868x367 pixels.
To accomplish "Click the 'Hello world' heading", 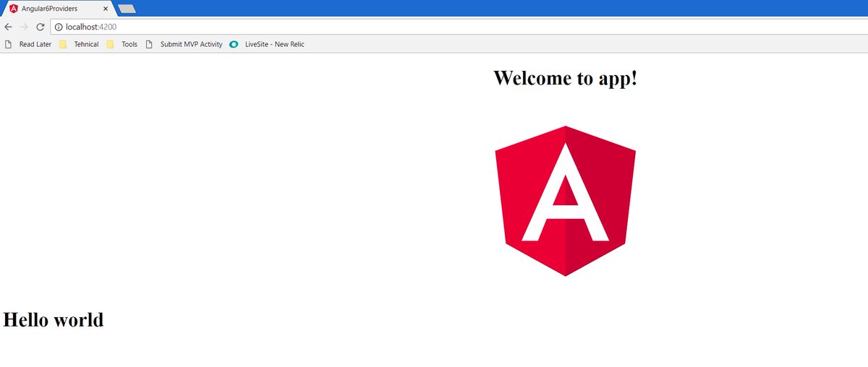I will pyautogui.click(x=54, y=319).
